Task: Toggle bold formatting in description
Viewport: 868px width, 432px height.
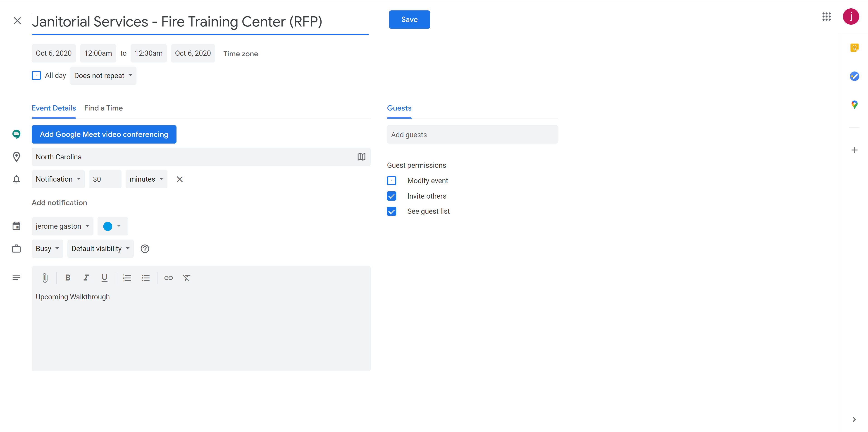Action: click(x=68, y=278)
